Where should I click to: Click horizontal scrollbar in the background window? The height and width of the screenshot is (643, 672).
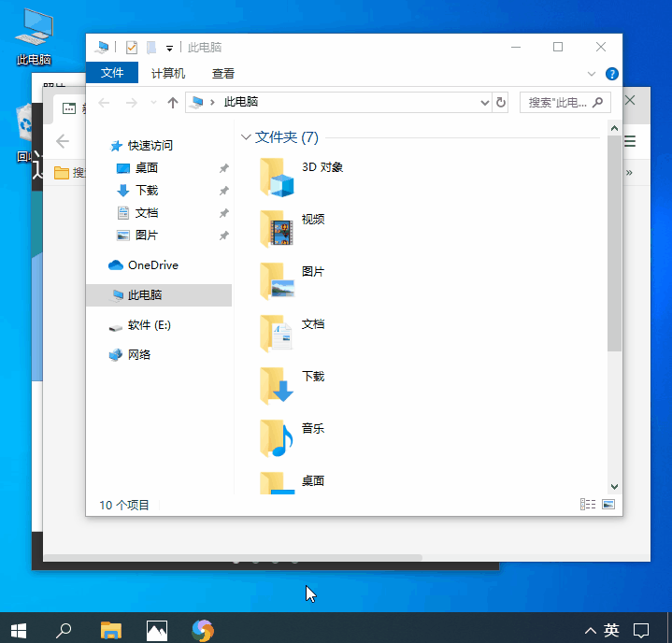tap(233, 557)
